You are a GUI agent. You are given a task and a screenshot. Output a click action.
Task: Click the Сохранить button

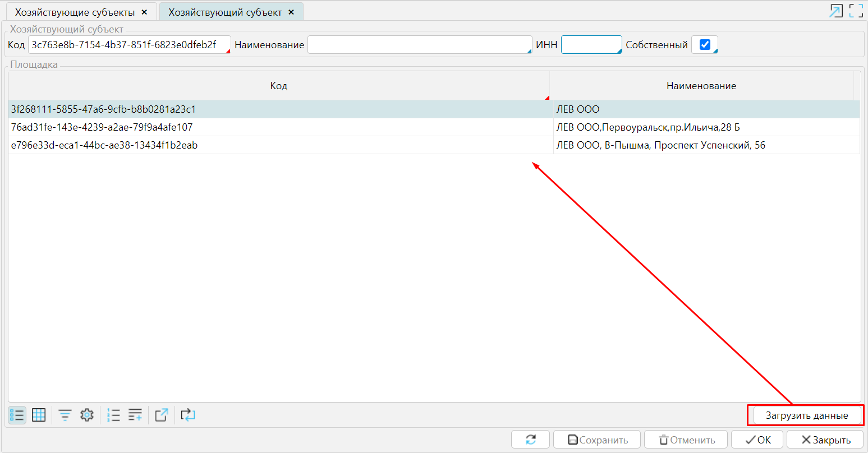(x=597, y=440)
